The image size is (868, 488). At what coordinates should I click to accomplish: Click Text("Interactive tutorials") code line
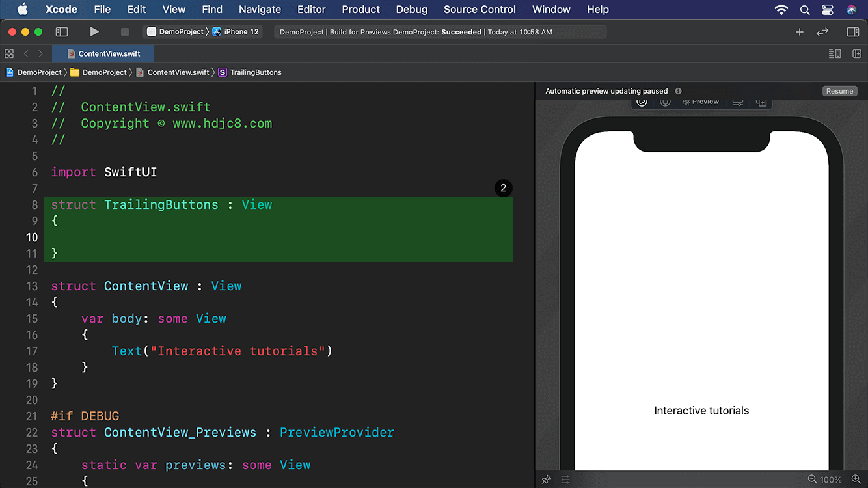point(222,351)
